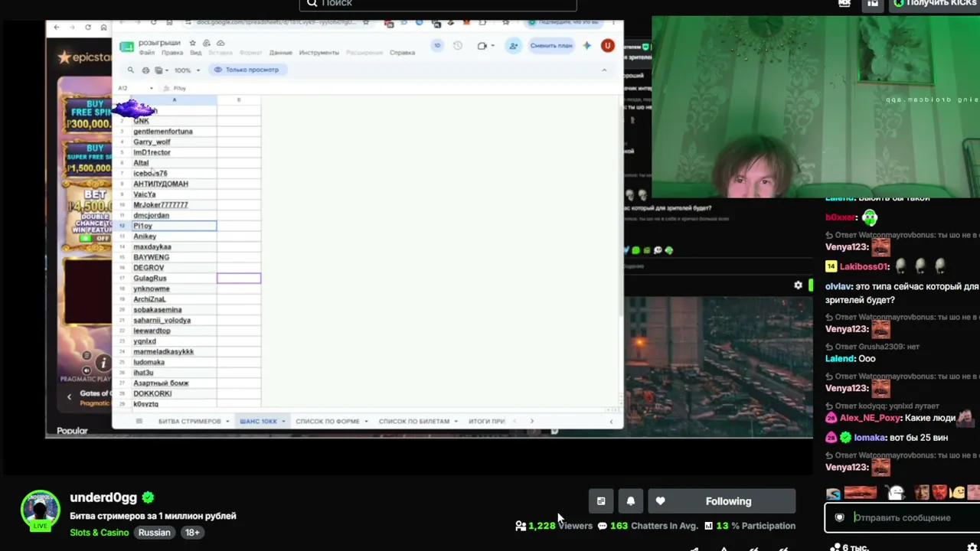Click the game info icon in the casino panel
The height and width of the screenshot is (551, 980).
point(103,363)
